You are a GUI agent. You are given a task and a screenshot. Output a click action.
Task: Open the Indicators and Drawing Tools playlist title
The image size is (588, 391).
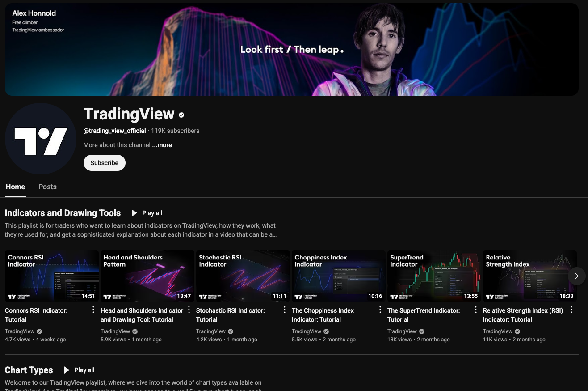point(63,213)
